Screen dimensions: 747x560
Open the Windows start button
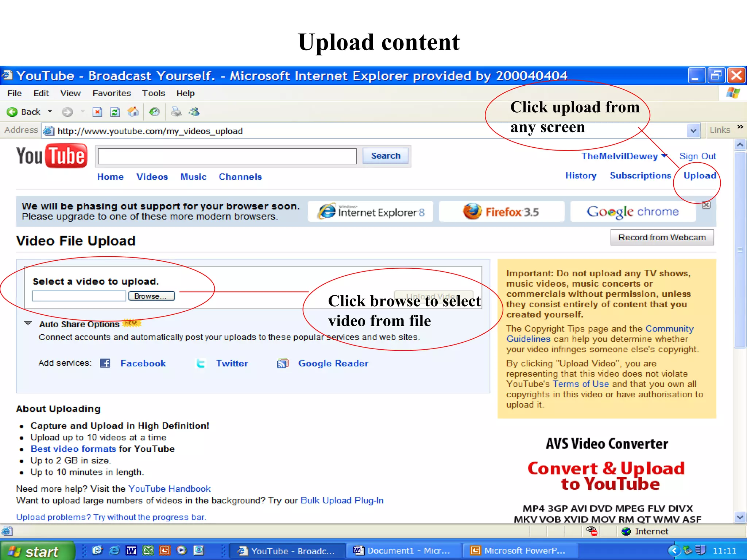pos(38,551)
